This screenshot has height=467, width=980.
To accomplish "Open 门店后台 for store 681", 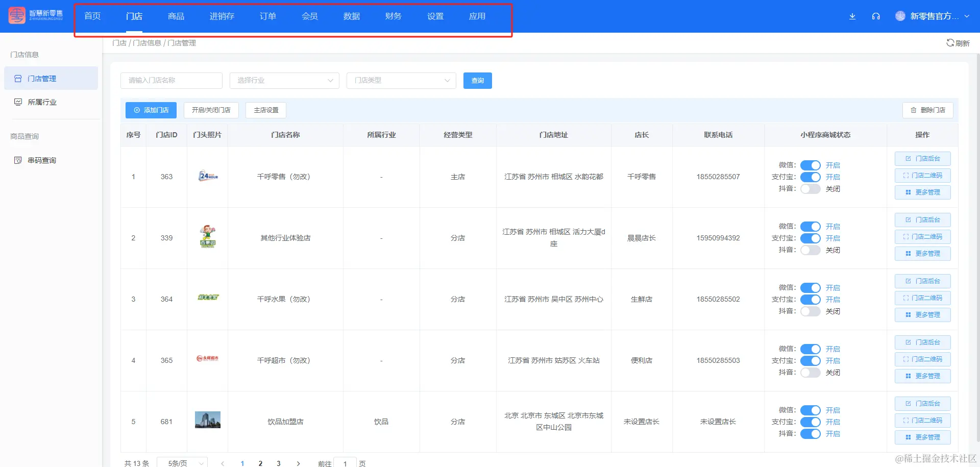I will (923, 404).
